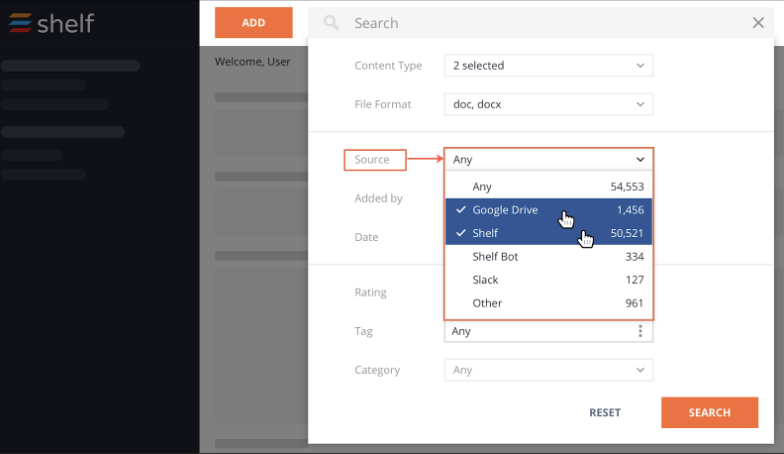Image resolution: width=784 pixels, height=454 pixels.
Task: Click the Shelf logo
Action: 52,23
